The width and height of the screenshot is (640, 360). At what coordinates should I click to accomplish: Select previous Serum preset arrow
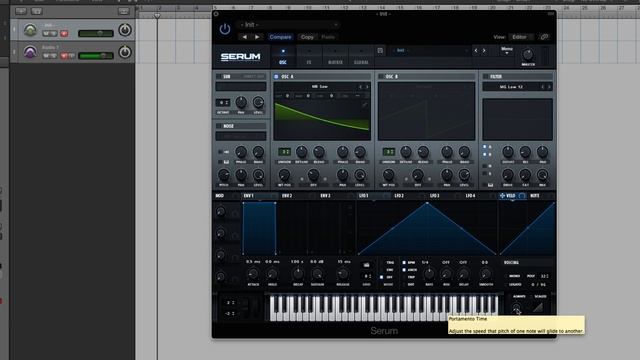click(x=476, y=51)
